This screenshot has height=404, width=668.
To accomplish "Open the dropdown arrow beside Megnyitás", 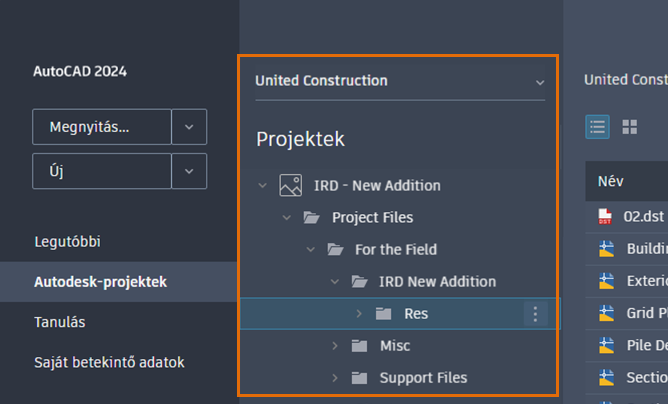I will [189, 127].
